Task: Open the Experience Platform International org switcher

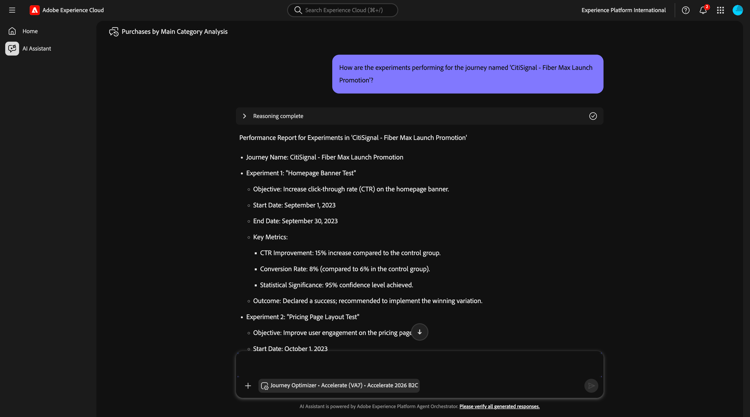Action: click(623, 10)
